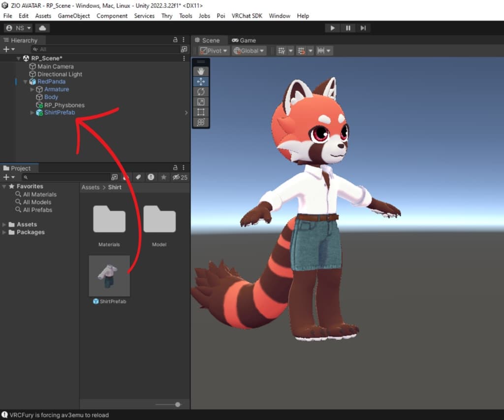The width and height of the screenshot is (504, 420).
Task: Click the Step frame button
Action: click(363, 28)
